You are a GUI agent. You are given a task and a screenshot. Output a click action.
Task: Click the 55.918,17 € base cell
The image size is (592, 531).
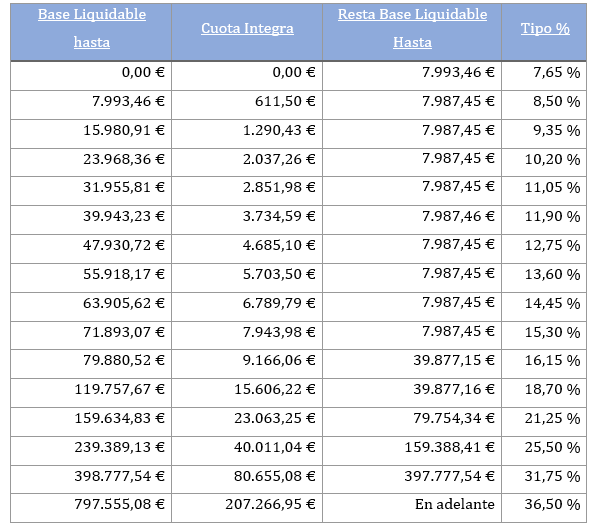91,278
